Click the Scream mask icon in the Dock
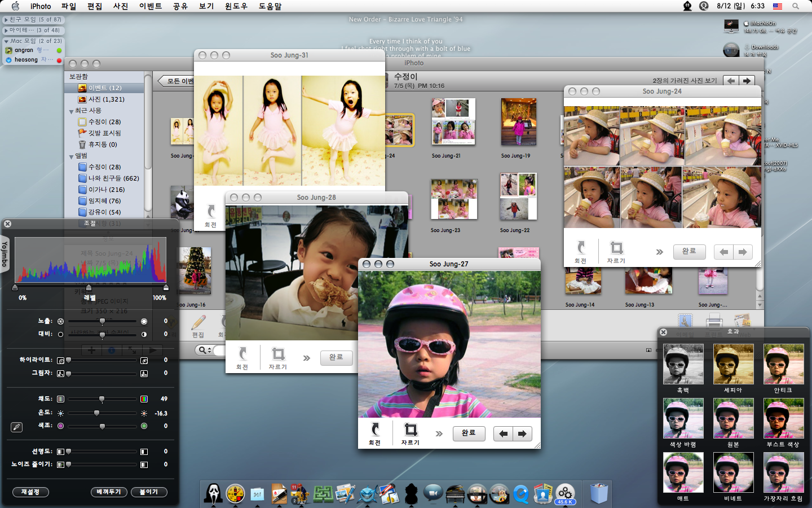The width and height of the screenshot is (812, 508). (213, 493)
